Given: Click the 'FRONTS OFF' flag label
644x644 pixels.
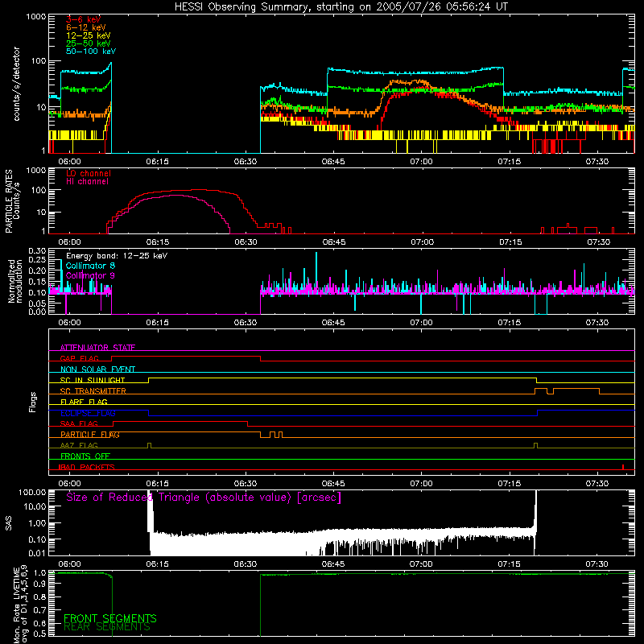Looking at the screenshot, I should (85, 456).
